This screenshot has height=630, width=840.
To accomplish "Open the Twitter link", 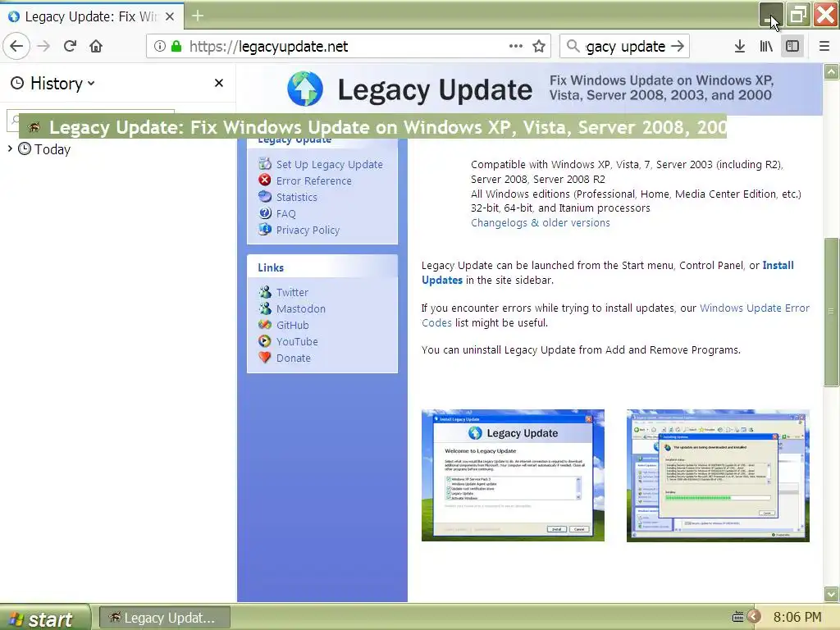I will pyautogui.click(x=293, y=293).
